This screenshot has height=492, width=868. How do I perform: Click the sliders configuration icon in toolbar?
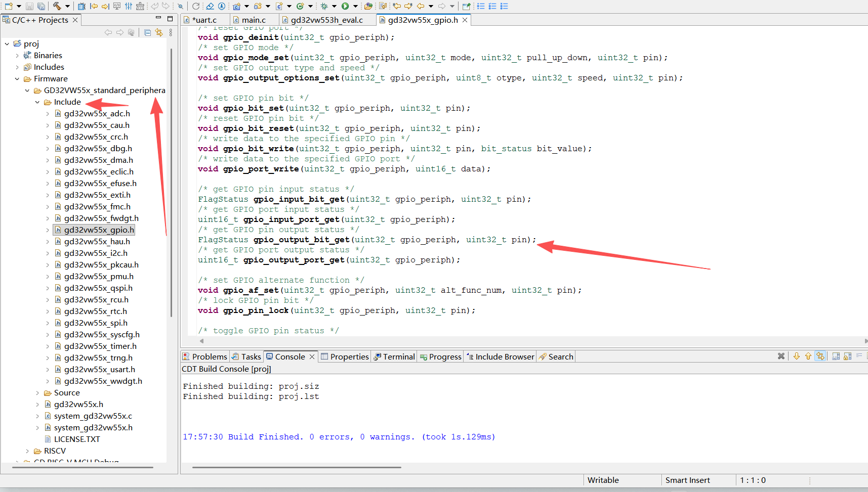coord(129,6)
